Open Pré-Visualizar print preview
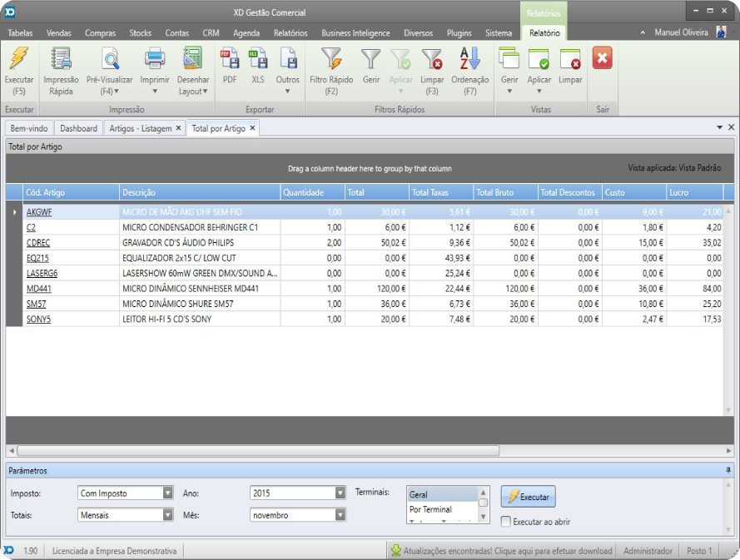This screenshot has height=560, width=740. pyautogui.click(x=109, y=61)
